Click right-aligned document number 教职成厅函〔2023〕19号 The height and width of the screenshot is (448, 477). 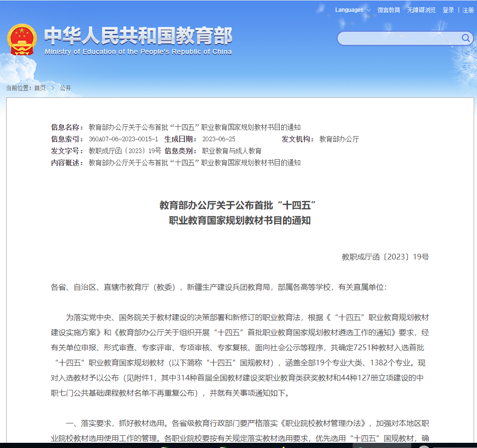click(x=385, y=257)
